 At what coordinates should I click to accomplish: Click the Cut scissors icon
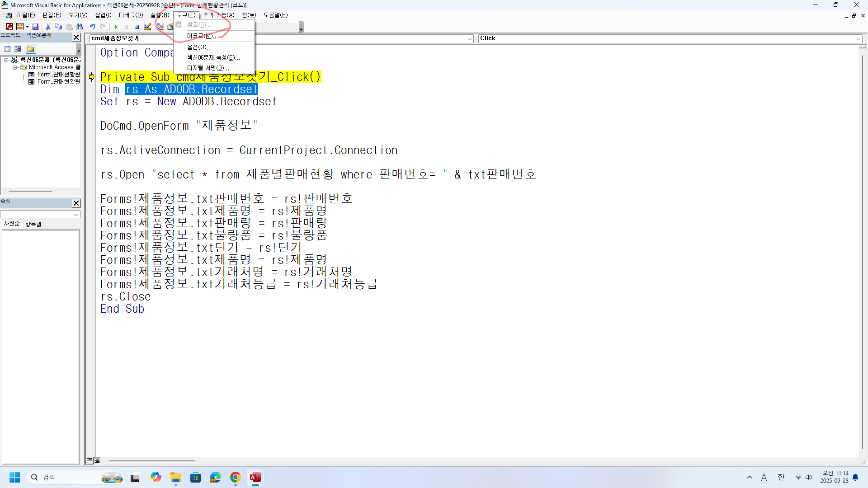(x=48, y=27)
